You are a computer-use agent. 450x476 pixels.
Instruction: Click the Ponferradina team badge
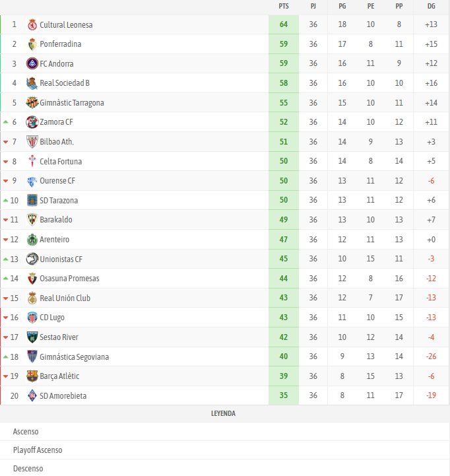tap(32, 44)
